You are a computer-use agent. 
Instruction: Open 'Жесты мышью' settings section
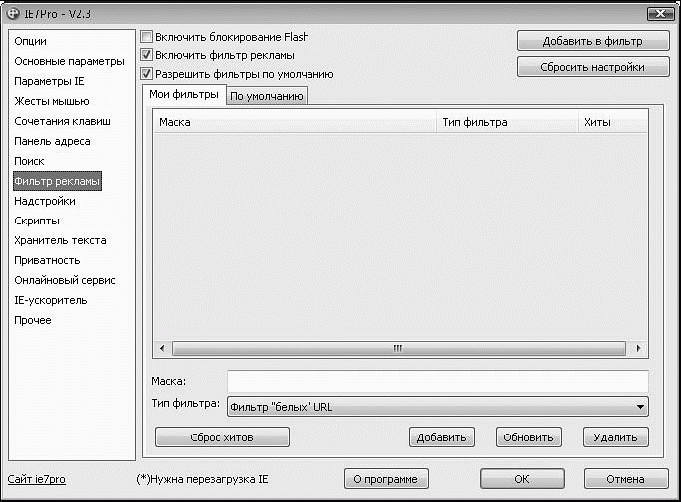pyautogui.click(x=51, y=101)
